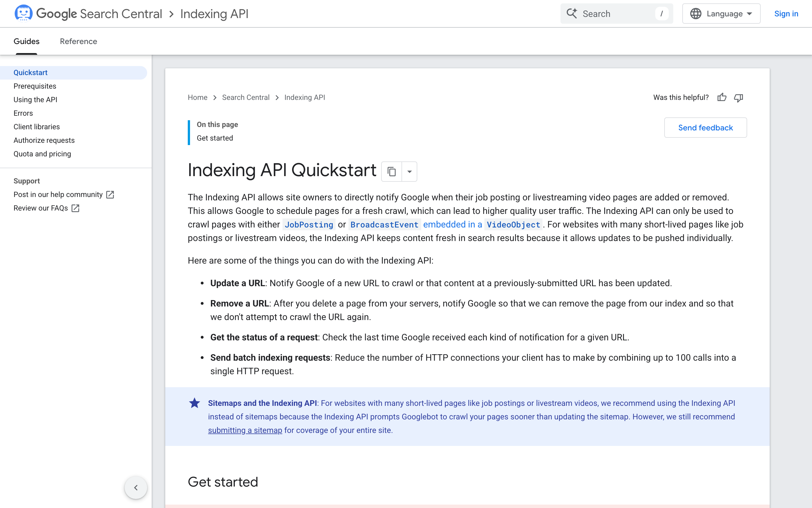Select Quickstart in the sidebar
Viewport: 812px width, 508px height.
74,73
